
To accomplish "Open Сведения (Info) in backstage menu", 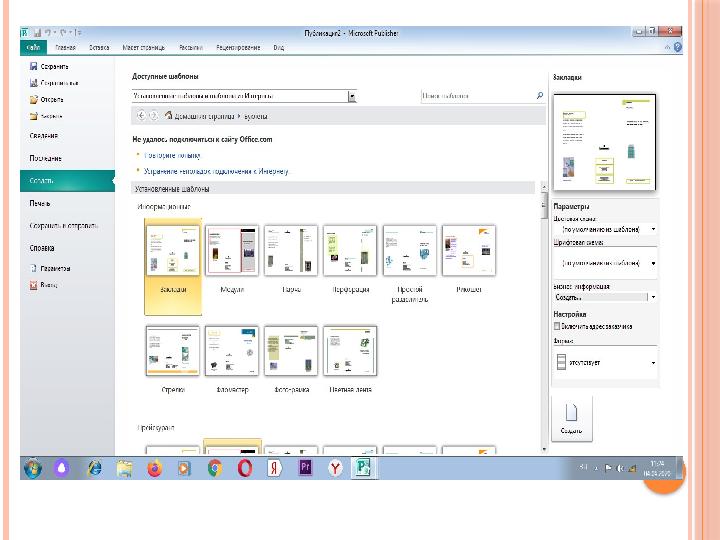I will [44, 135].
